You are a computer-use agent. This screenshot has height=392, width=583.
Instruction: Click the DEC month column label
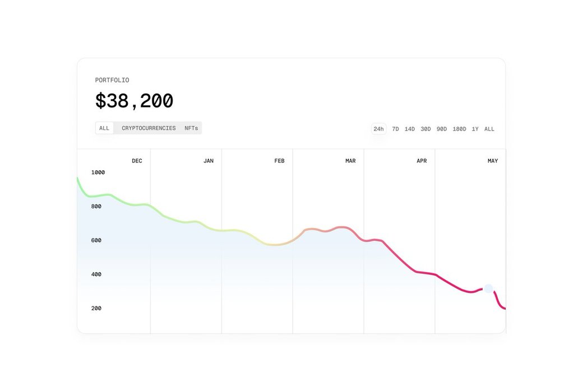tap(137, 161)
